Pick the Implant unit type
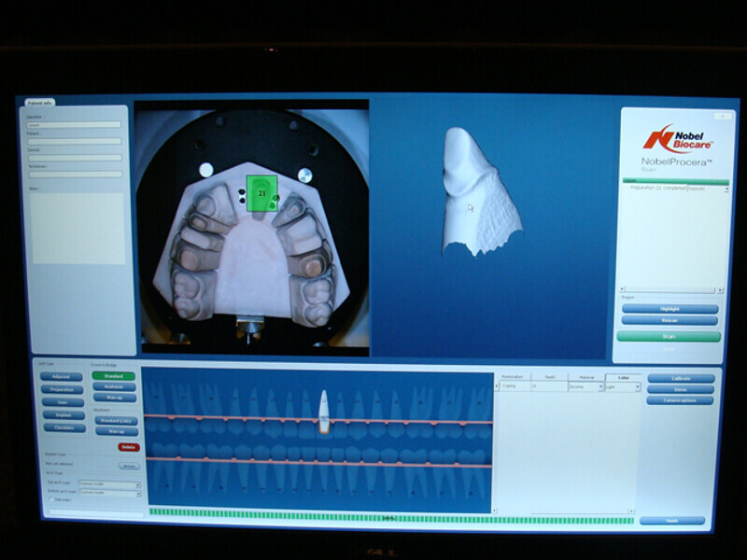Image resolution: width=747 pixels, height=560 pixels. point(61,414)
